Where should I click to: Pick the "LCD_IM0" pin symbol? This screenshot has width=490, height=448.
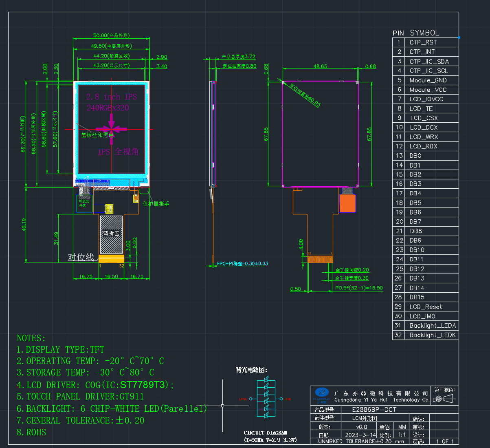pos(422,316)
